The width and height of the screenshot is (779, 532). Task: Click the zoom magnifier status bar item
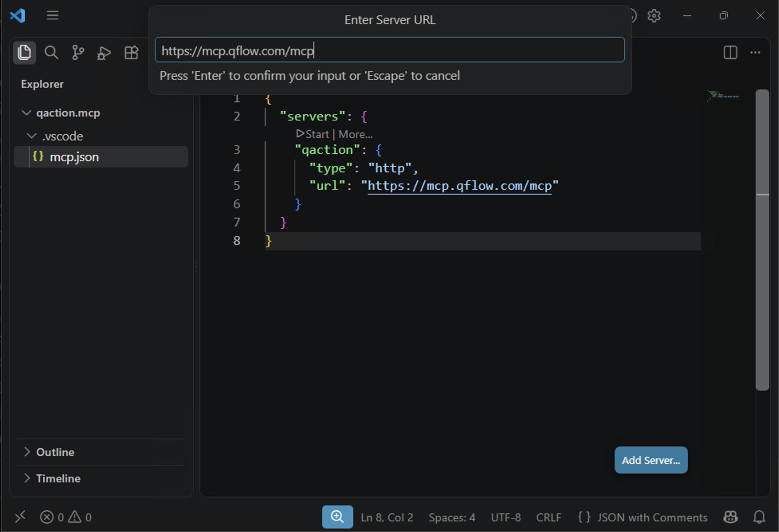pos(337,517)
